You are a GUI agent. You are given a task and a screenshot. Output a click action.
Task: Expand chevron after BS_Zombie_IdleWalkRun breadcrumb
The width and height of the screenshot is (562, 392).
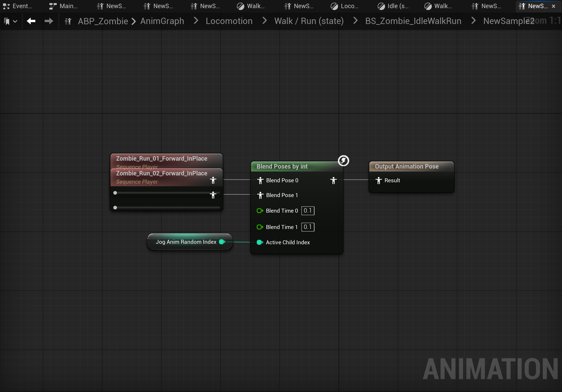pos(474,21)
